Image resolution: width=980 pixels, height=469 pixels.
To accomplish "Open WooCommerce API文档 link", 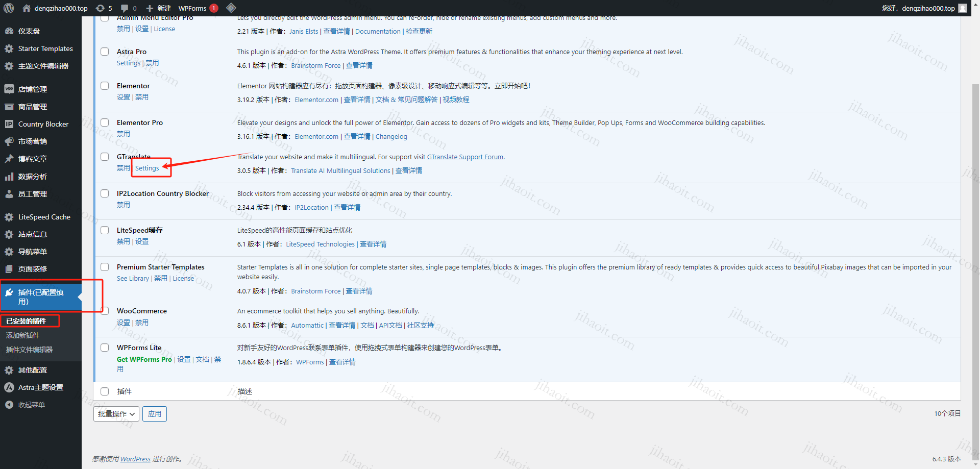I will [x=390, y=325].
